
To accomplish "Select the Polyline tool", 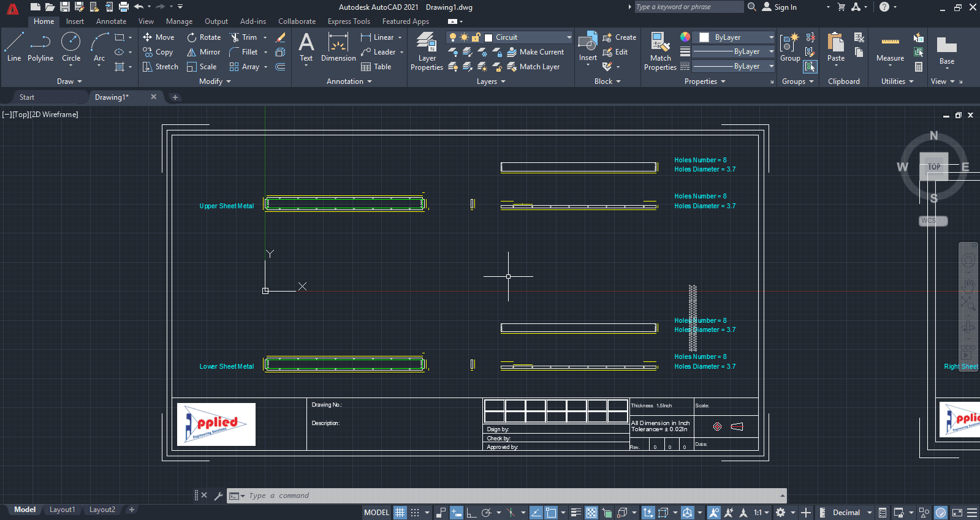I will click(x=40, y=48).
